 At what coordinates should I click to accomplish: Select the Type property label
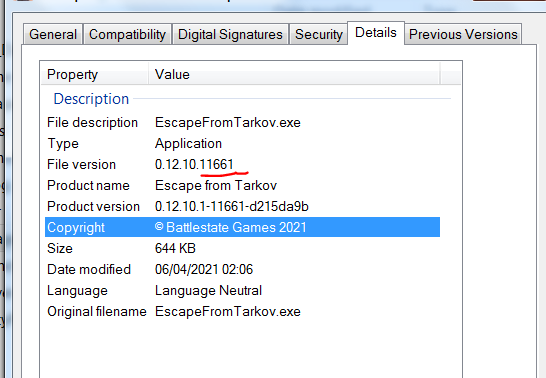(x=63, y=144)
